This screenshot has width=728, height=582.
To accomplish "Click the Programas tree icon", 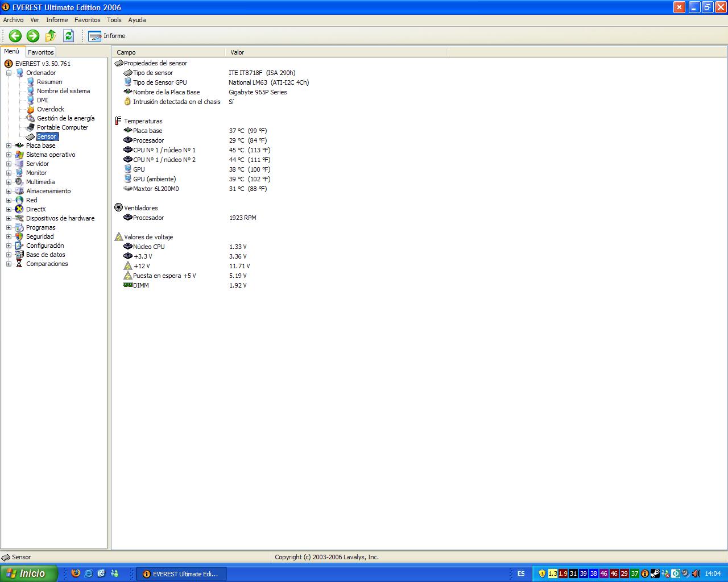I will tap(19, 227).
